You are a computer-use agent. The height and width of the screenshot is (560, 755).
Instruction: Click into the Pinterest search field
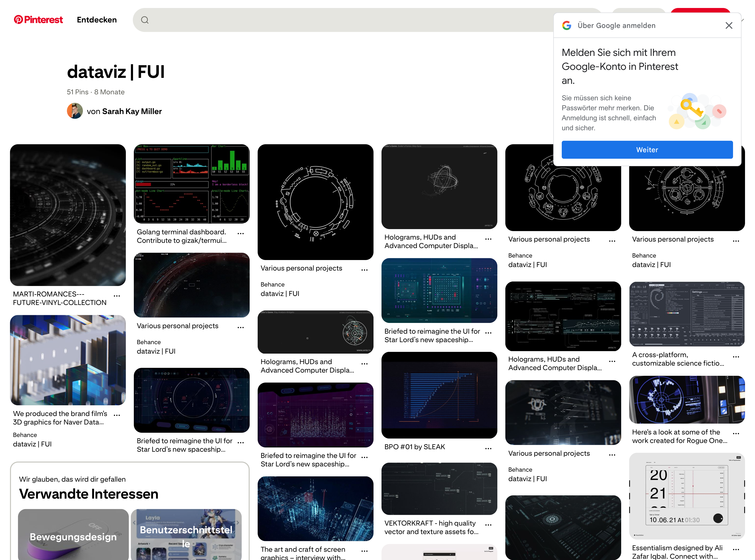[x=339, y=20]
